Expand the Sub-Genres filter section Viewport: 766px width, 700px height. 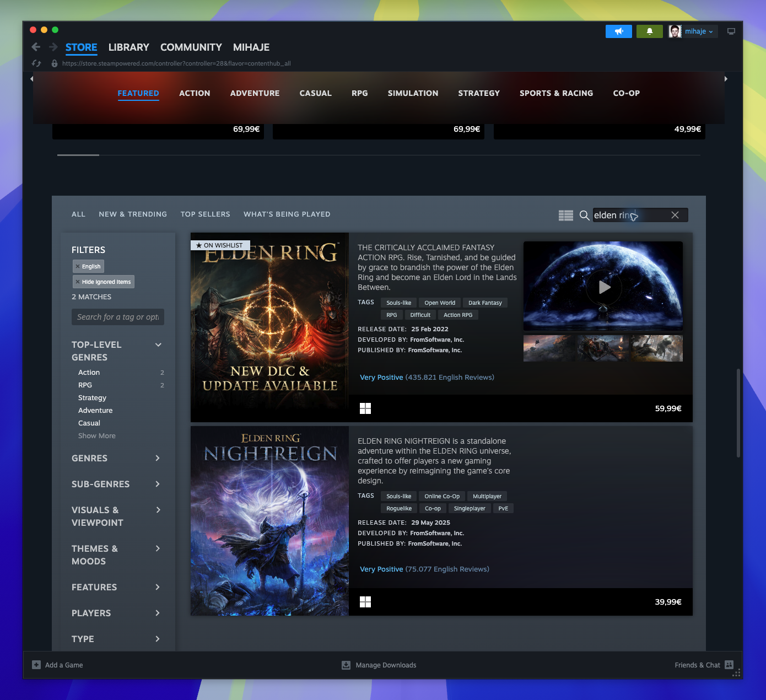(x=158, y=484)
